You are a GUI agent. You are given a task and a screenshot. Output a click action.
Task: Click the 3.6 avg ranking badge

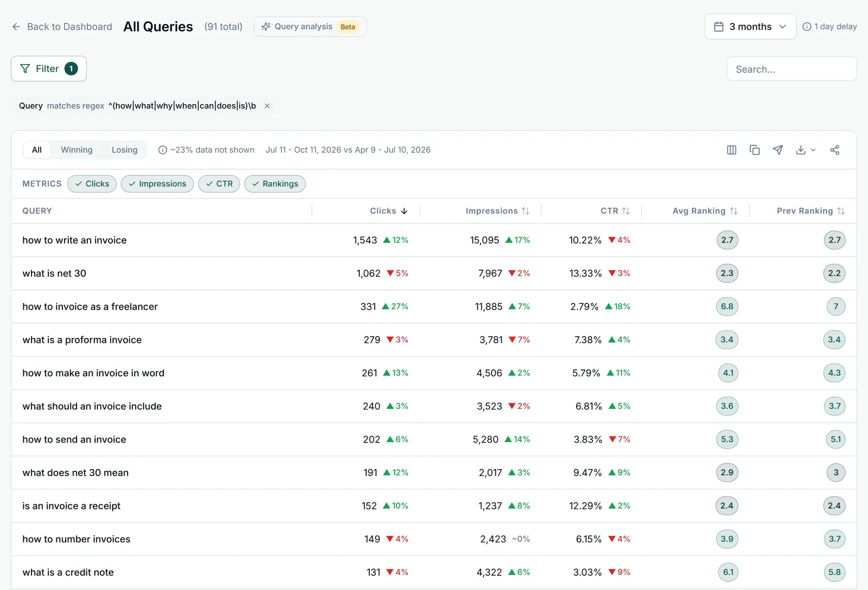coord(727,406)
